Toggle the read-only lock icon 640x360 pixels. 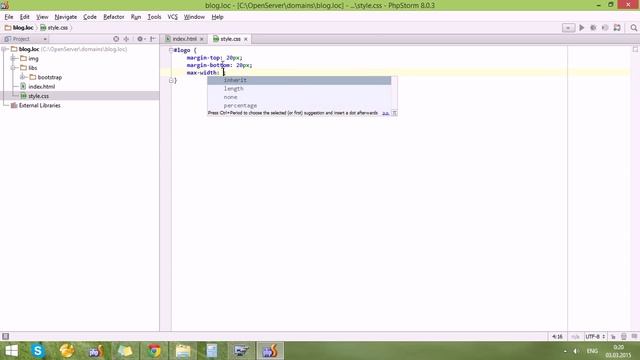pos(613,337)
